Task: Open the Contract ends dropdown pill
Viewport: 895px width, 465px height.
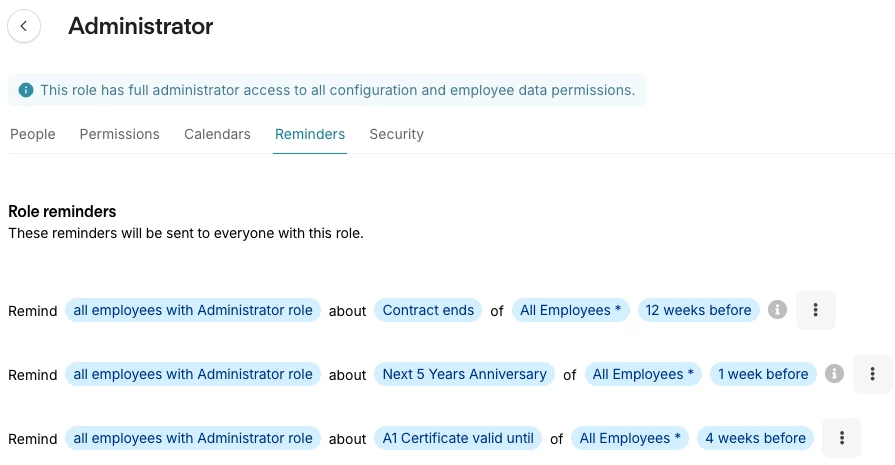Action: pyautogui.click(x=428, y=310)
